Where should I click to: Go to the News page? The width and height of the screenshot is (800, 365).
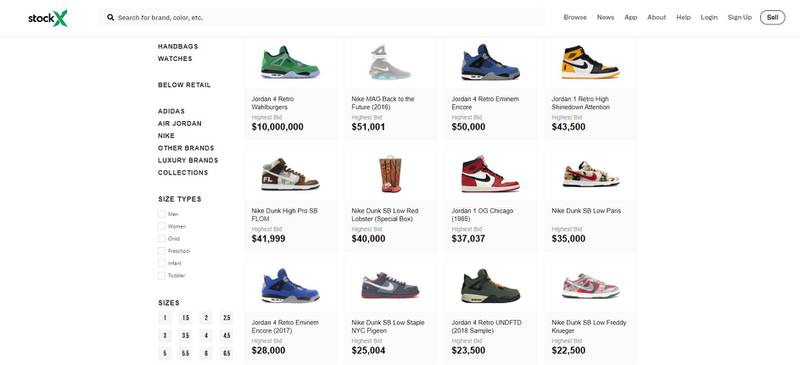606,17
